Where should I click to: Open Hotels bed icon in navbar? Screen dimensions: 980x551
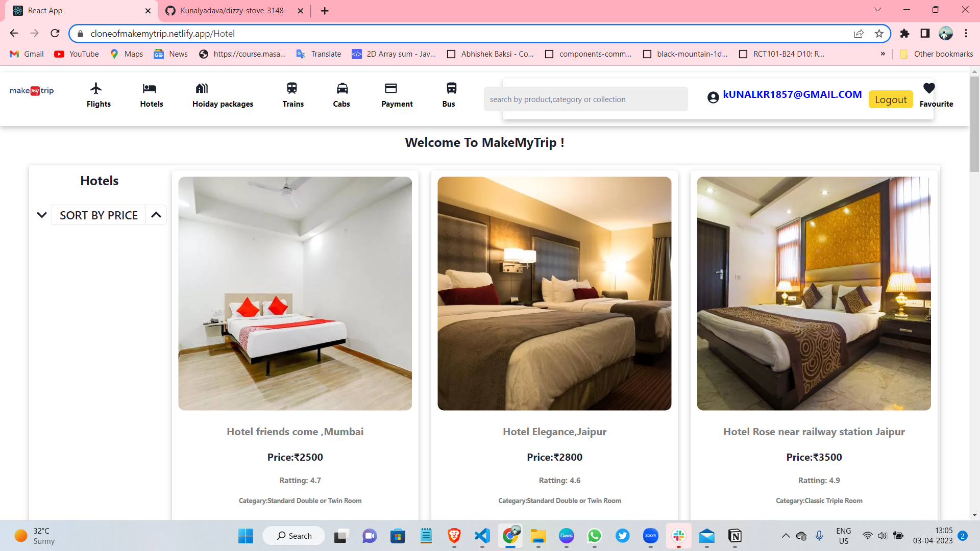[x=150, y=88]
